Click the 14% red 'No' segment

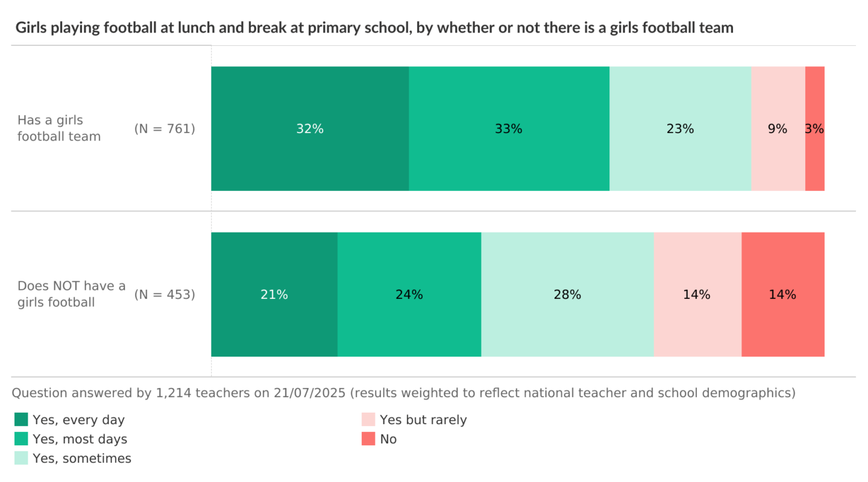click(782, 295)
